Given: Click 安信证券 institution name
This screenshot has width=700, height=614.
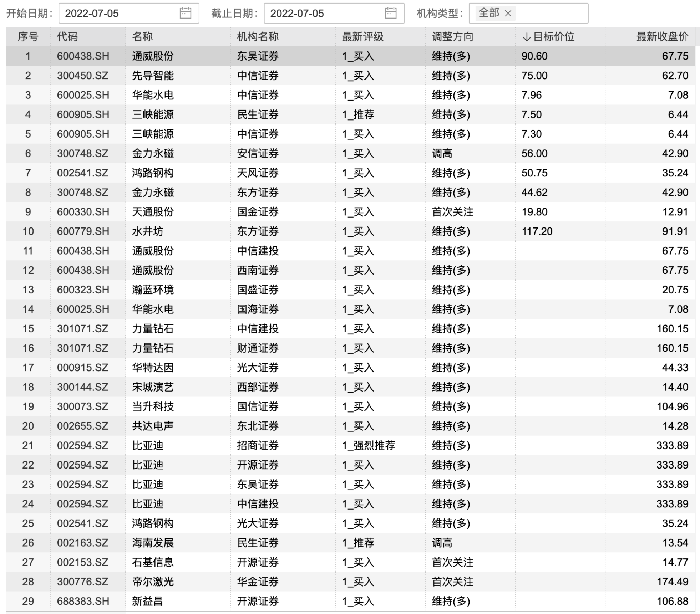Looking at the screenshot, I should [x=258, y=153].
